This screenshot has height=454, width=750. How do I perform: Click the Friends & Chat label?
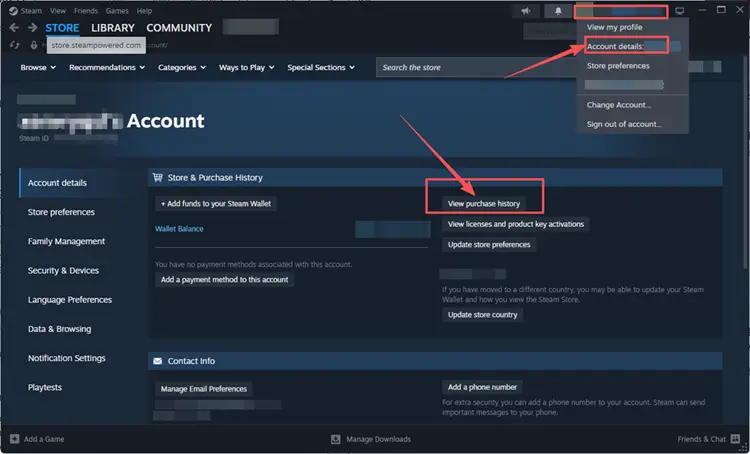point(702,439)
